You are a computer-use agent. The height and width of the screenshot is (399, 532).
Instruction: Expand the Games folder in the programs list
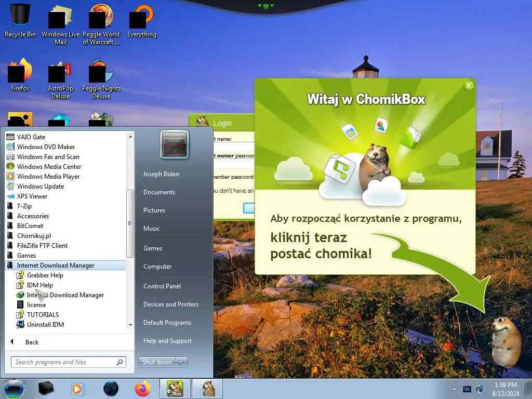click(66, 256)
